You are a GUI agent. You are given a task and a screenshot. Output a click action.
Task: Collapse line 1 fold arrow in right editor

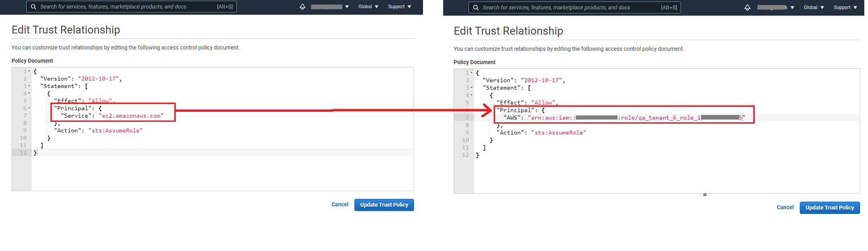pyautogui.click(x=472, y=73)
